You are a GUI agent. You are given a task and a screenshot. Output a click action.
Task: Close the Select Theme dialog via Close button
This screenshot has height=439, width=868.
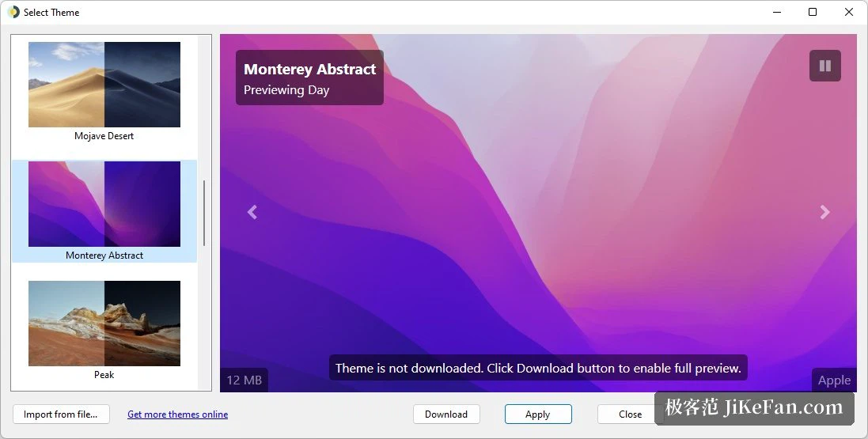click(x=630, y=414)
